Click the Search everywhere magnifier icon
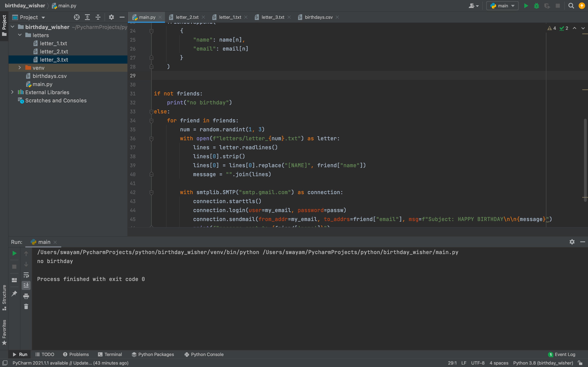This screenshot has height=367, width=588. [x=571, y=6]
